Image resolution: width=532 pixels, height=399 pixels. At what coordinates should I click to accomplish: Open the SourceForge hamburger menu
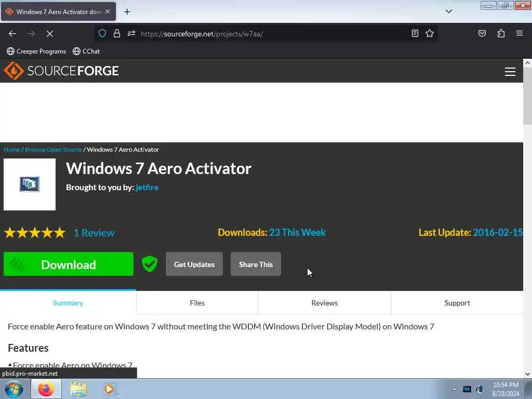510,72
